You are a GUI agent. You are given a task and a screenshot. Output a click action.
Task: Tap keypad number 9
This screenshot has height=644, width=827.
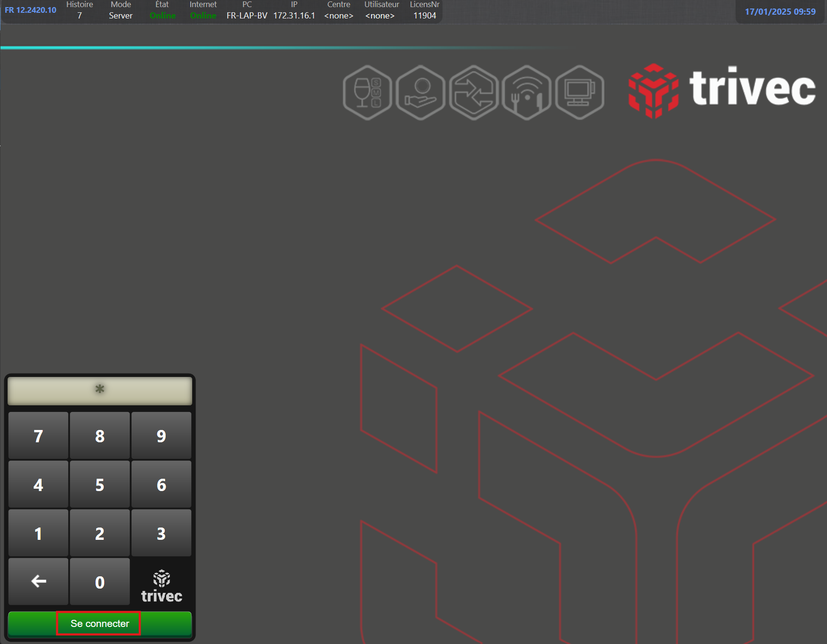click(161, 436)
